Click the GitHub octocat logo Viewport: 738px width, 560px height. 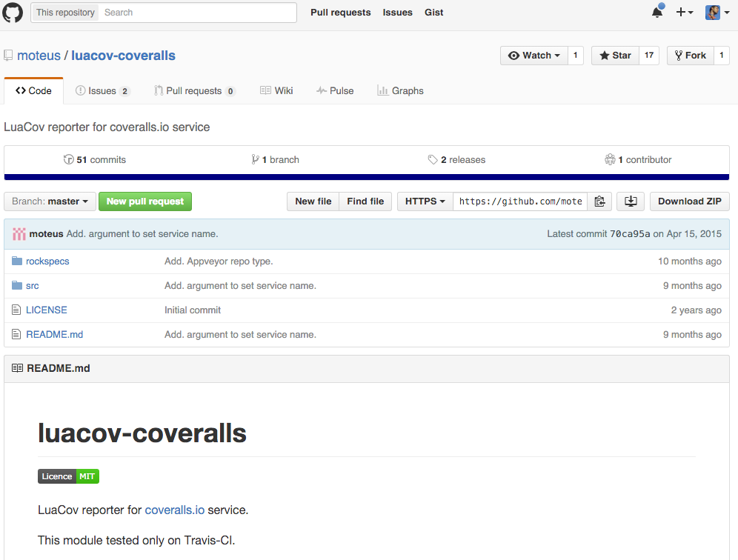click(13, 12)
